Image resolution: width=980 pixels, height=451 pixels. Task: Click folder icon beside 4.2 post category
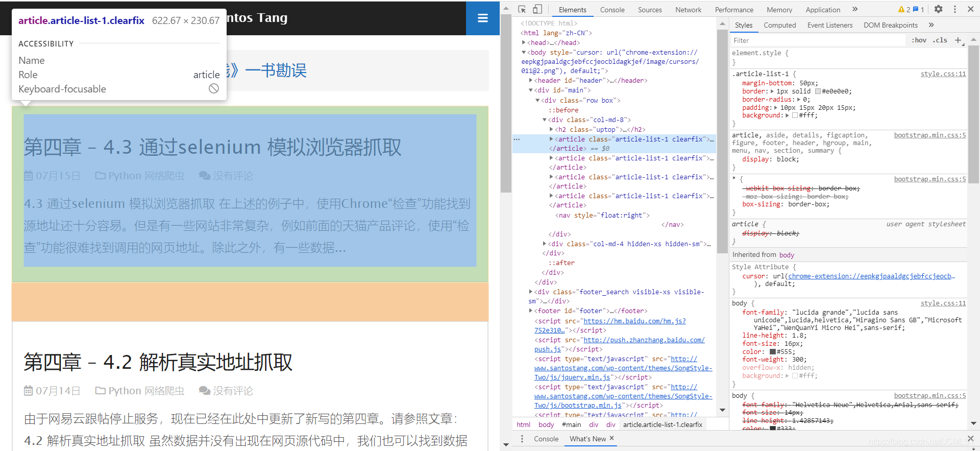tap(101, 391)
